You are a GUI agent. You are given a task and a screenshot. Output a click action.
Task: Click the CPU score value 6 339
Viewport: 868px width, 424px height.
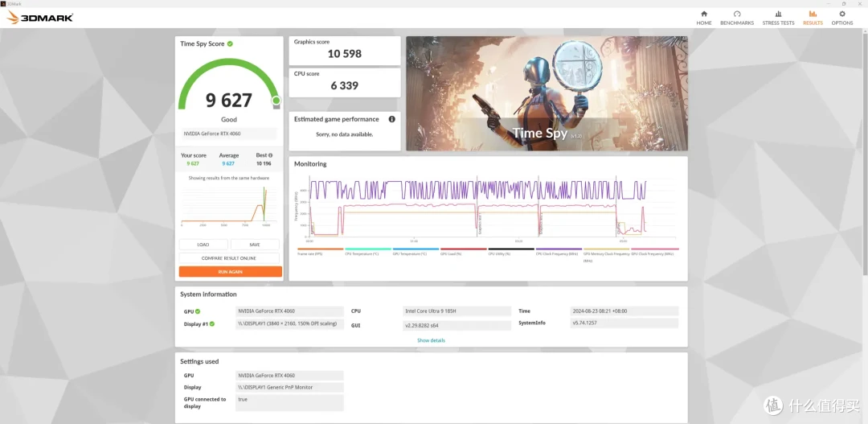pyautogui.click(x=344, y=85)
